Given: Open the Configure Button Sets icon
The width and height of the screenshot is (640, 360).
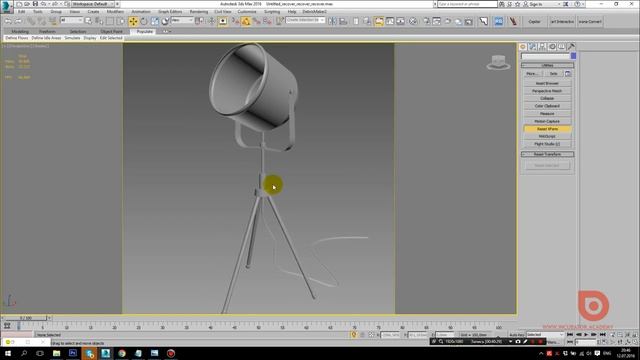Looking at the screenshot, I should point(568,73).
